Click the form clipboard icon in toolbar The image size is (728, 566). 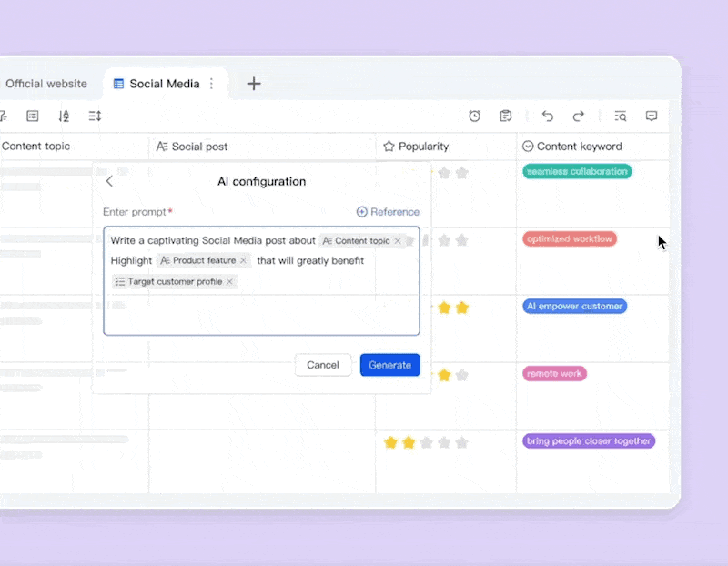point(506,116)
